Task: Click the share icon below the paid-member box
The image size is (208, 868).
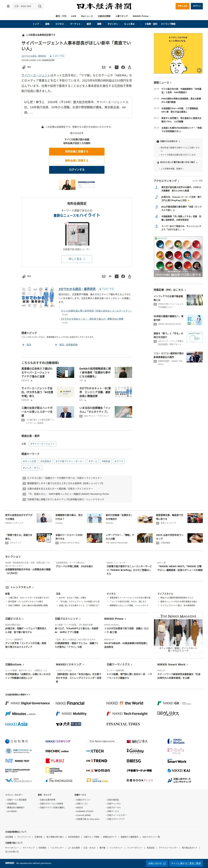Action: pyautogui.click(x=130, y=276)
